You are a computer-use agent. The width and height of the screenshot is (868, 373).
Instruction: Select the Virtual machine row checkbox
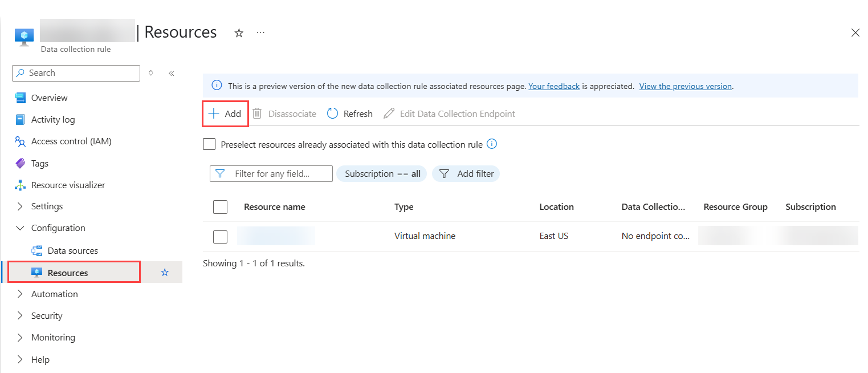coord(220,236)
